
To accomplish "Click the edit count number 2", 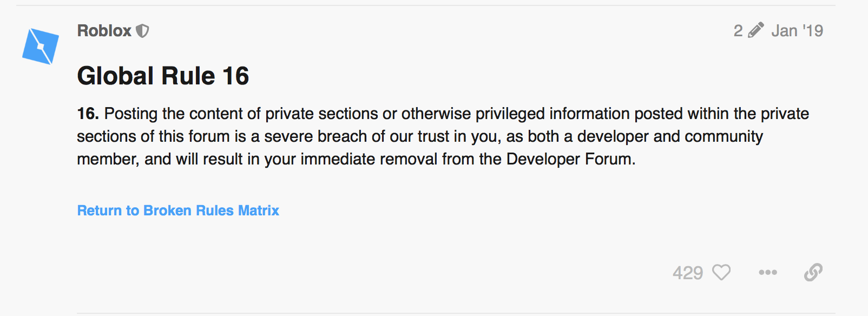I will (x=738, y=31).
